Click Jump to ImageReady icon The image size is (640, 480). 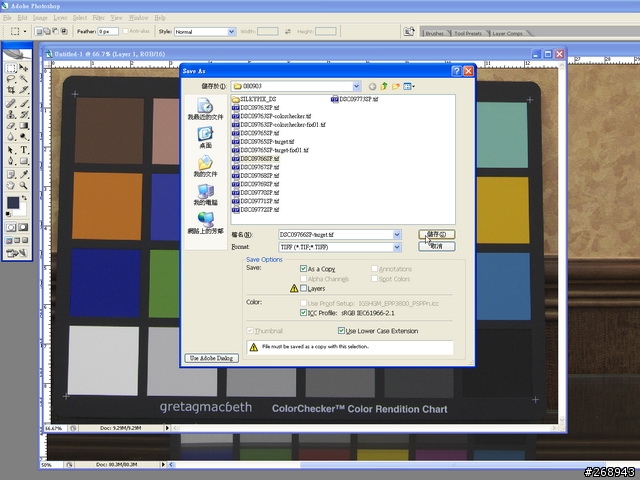[17, 253]
